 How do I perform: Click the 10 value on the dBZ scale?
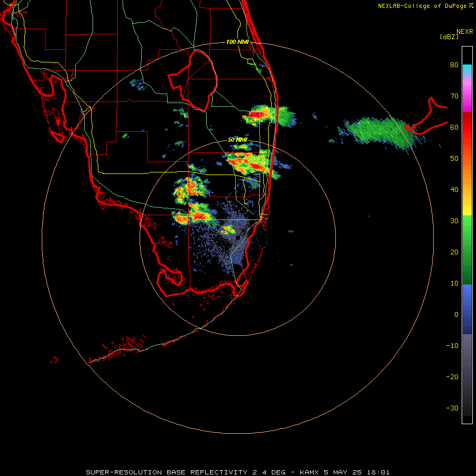[x=454, y=283]
